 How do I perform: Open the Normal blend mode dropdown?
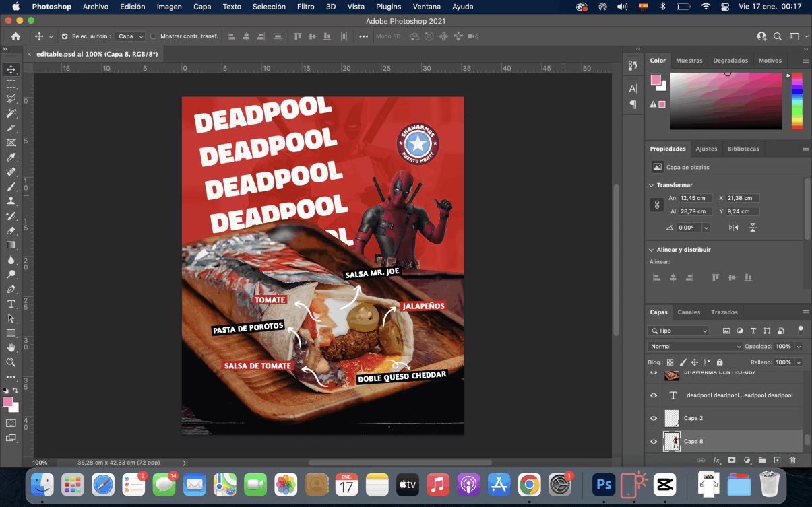[694, 346]
